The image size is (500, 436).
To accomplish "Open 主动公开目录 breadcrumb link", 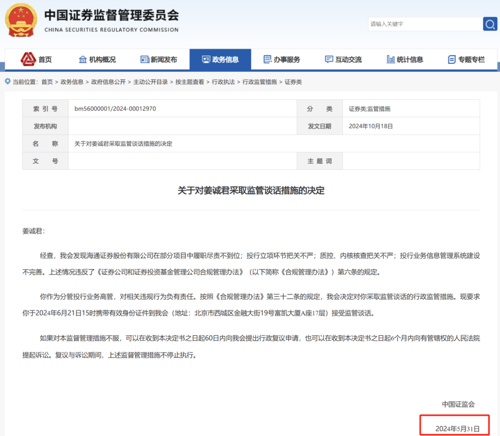I will click(x=150, y=82).
